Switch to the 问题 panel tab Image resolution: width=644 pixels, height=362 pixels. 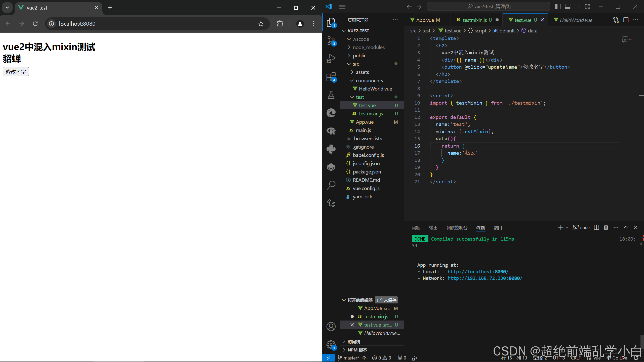pyautogui.click(x=416, y=228)
